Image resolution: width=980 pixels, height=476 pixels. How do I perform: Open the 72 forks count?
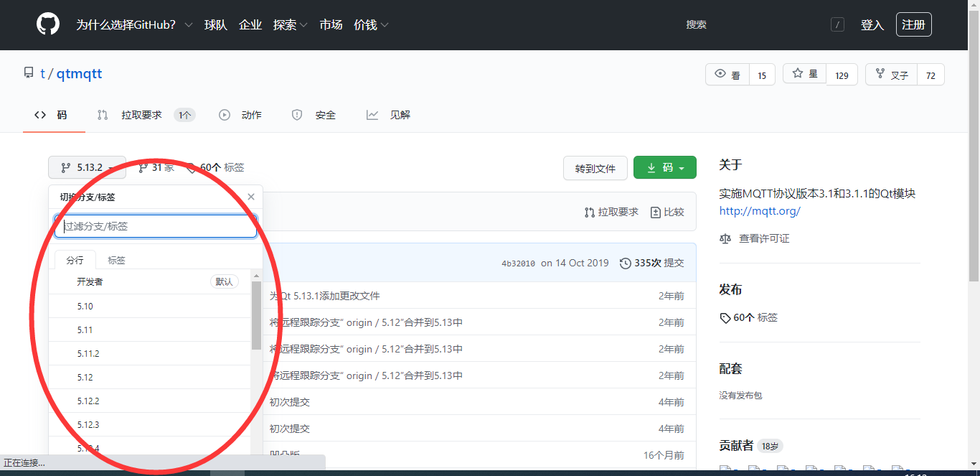coord(930,75)
